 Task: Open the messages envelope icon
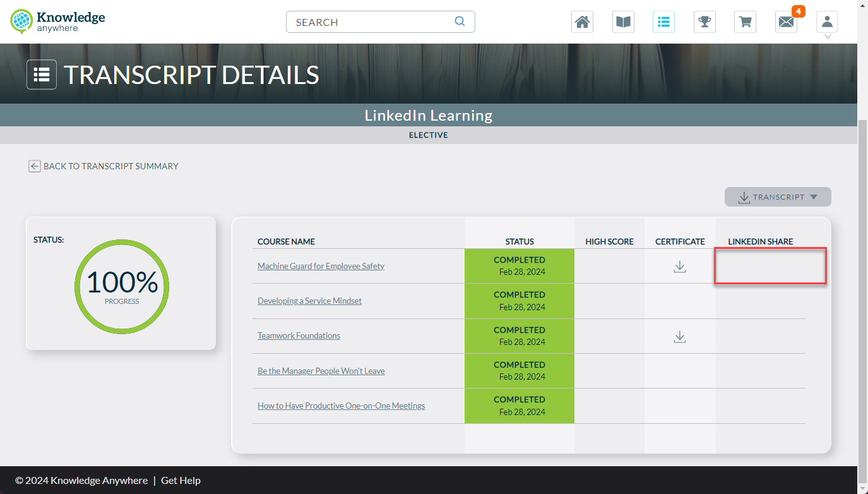point(786,22)
